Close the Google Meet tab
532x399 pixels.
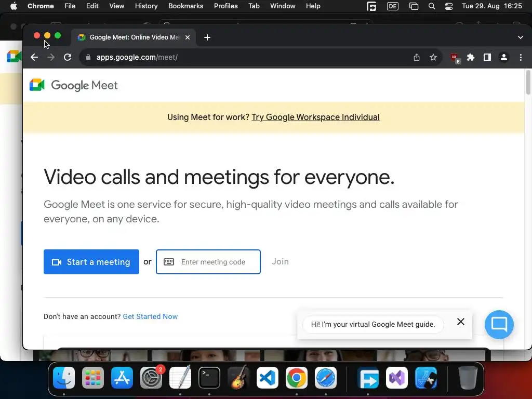tap(187, 37)
